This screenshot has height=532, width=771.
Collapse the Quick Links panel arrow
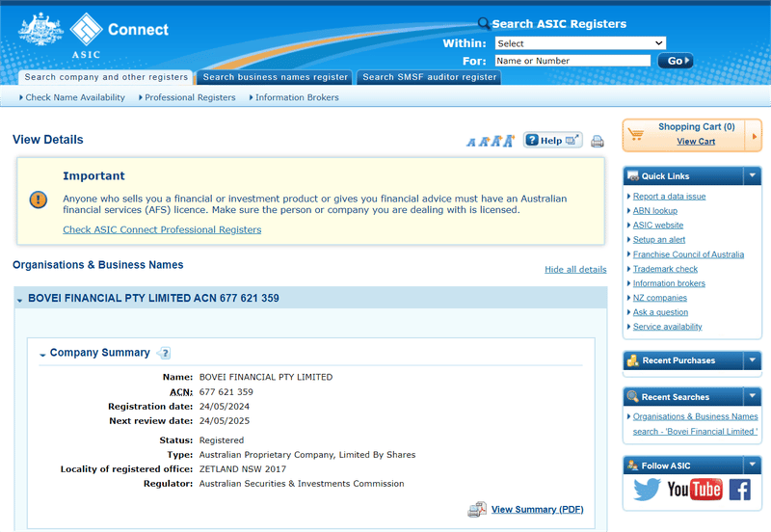click(x=752, y=175)
